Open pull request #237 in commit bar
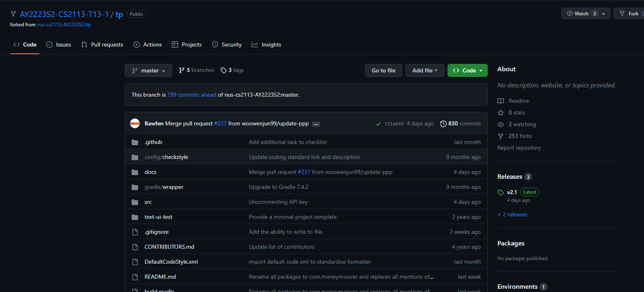Viewport: 644px width, 292px height. (x=220, y=123)
